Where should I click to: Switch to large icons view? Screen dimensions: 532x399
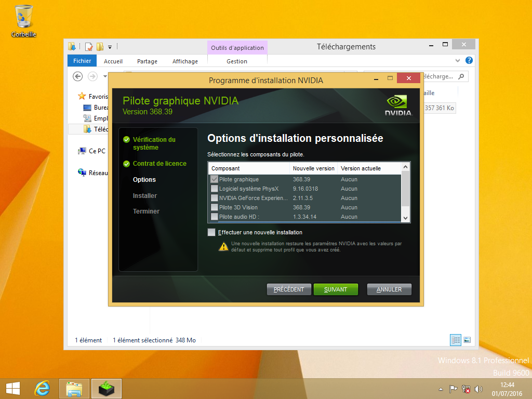click(x=467, y=340)
